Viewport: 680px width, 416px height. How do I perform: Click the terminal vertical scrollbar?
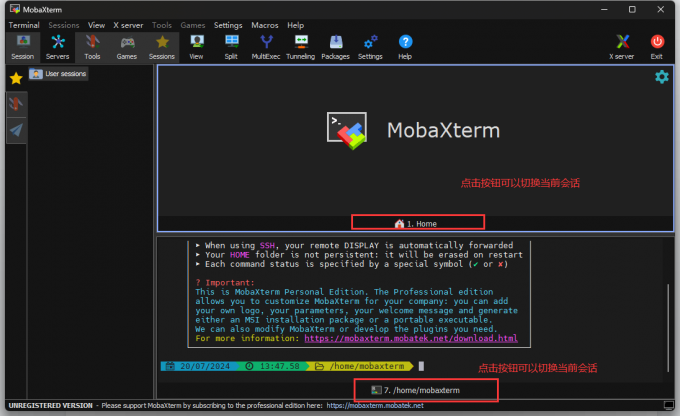(668, 328)
